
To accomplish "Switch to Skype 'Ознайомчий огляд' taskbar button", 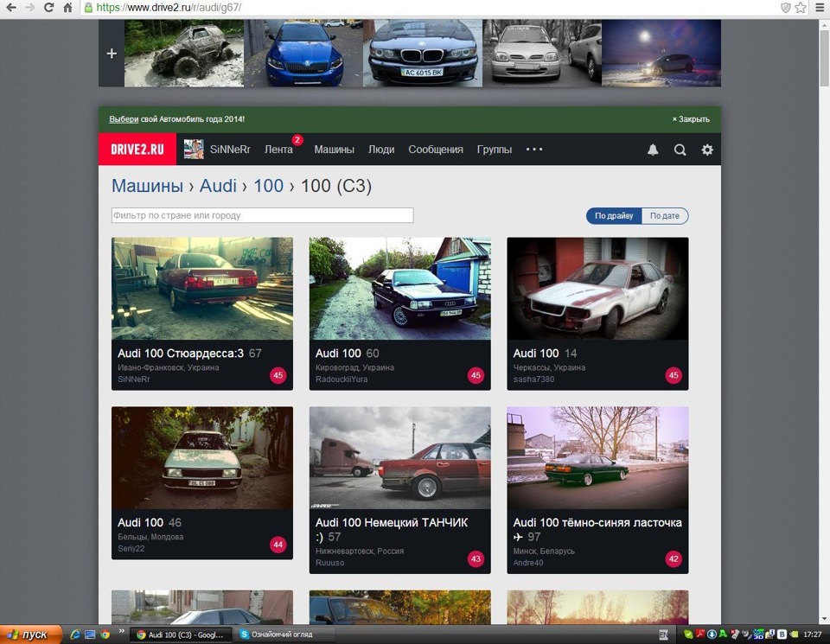I will tap(286, 634).
